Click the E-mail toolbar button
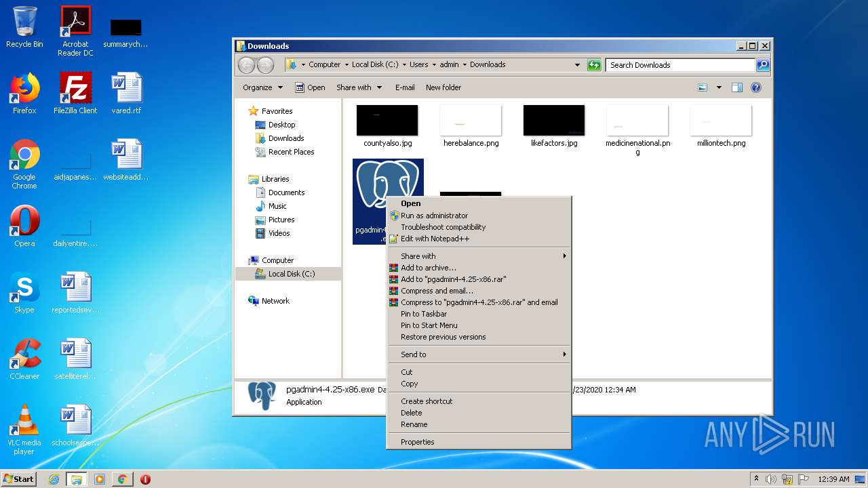Viewport: 868px width, 488px height. click(405, 87)
